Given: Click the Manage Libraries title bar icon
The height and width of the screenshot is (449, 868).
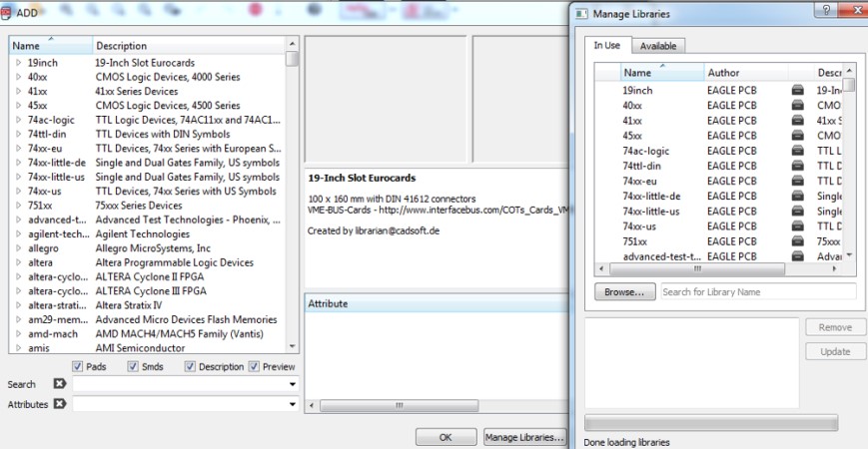Looking at the screenshot, I should click(581, 14).
